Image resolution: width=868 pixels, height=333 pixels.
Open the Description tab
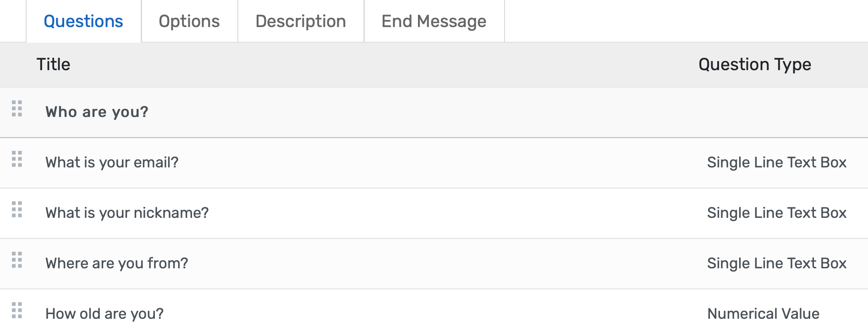click(x=301, y=21)
